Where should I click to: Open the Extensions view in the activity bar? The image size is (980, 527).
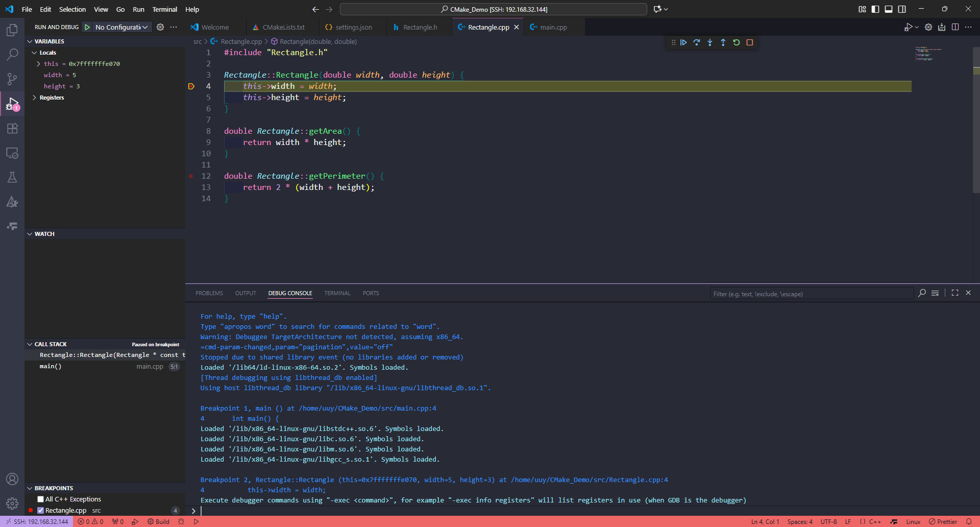tap(12, 128)
